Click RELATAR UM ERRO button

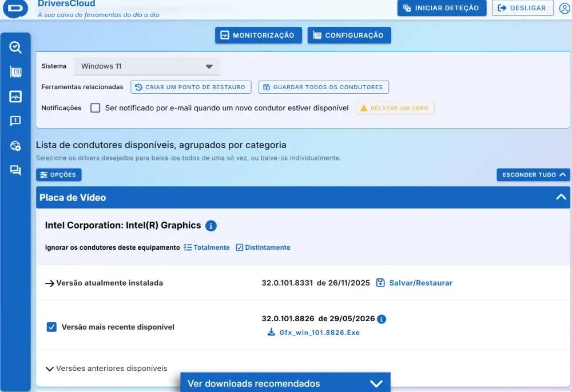[395, 108]
